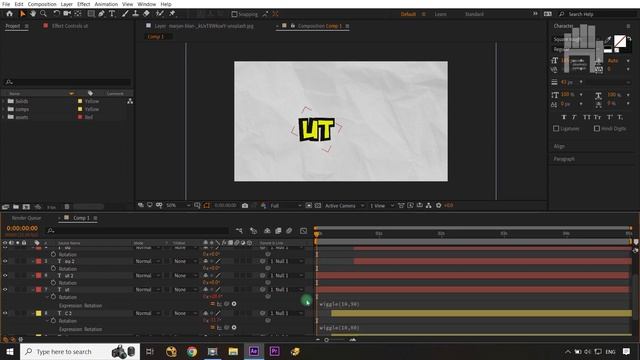Open the viewer resolution Full dropdown
Screen dimensions: 640x360
(286, 206)
